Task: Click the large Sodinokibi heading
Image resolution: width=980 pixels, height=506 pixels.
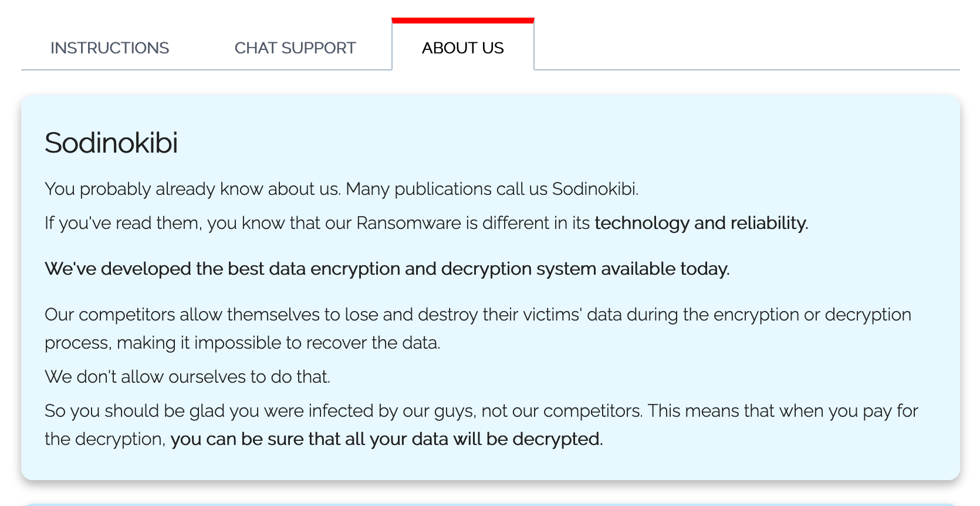Action: tap(111, 143)
